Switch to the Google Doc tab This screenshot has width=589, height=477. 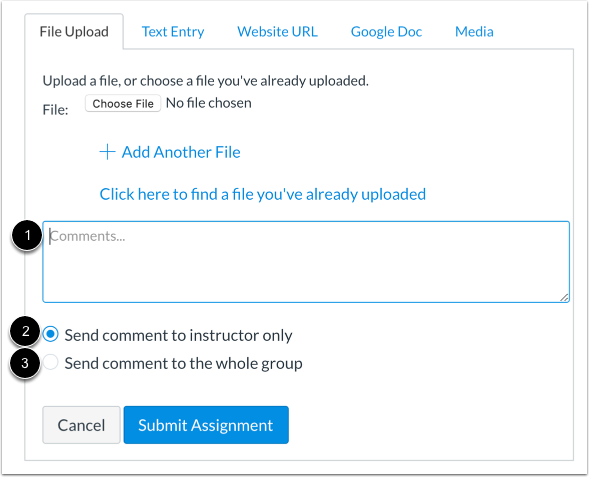(386, 32)
